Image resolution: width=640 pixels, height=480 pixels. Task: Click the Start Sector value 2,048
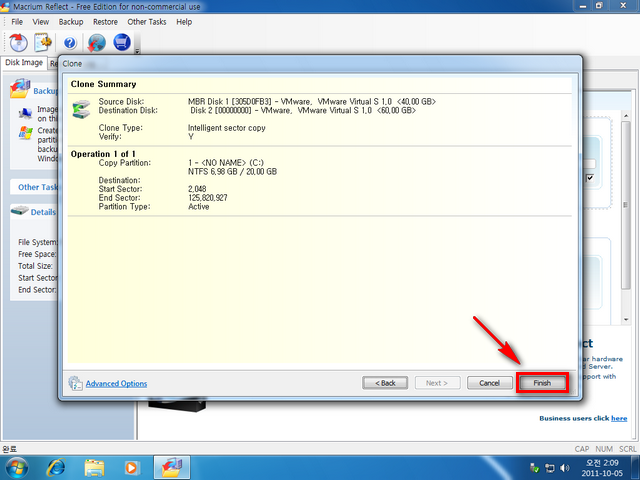point(197,189)
